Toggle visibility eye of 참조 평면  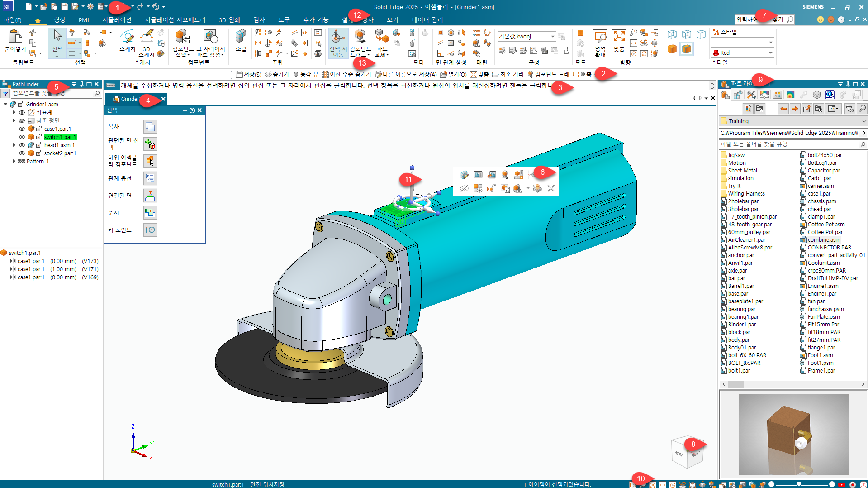(22, 120)
